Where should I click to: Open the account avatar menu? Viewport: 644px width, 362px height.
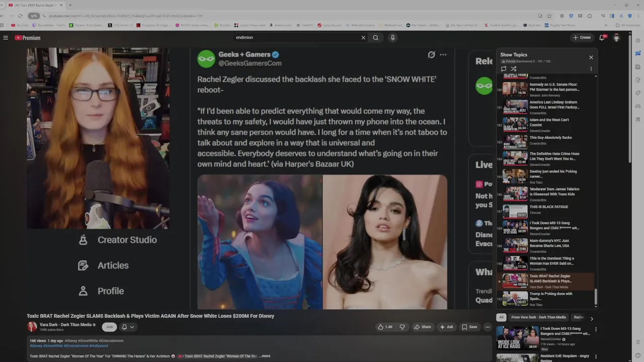tap(616, 38)
